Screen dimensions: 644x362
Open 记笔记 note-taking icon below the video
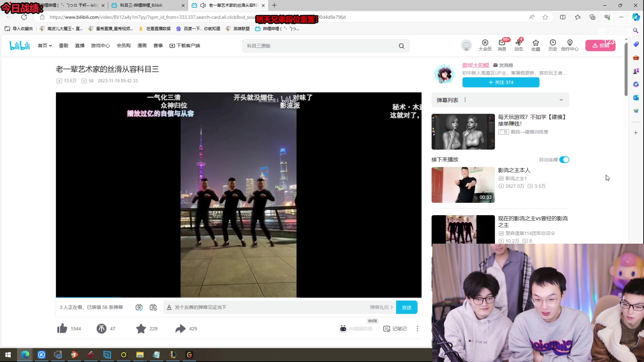click(x=395, y=328)
